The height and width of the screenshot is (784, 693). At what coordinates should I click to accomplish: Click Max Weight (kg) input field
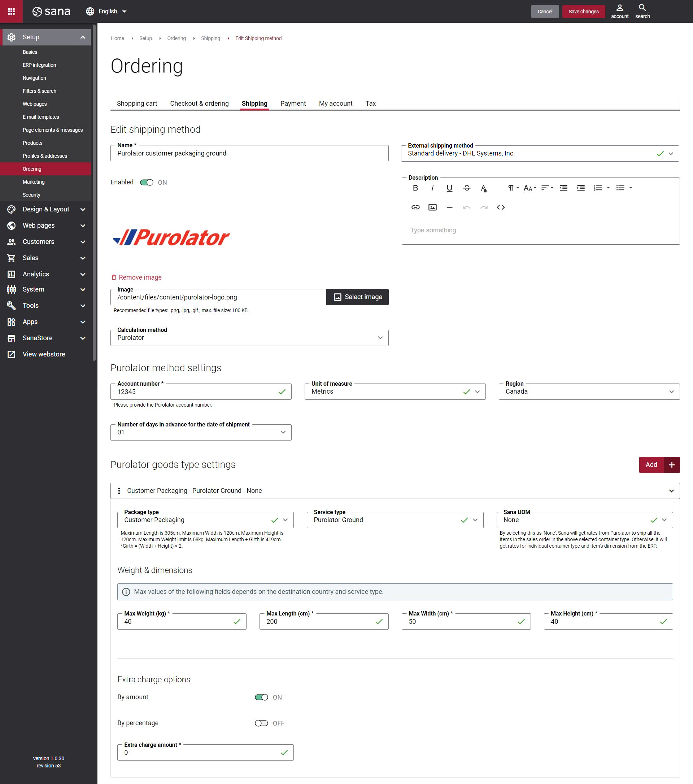coord(182,621)
